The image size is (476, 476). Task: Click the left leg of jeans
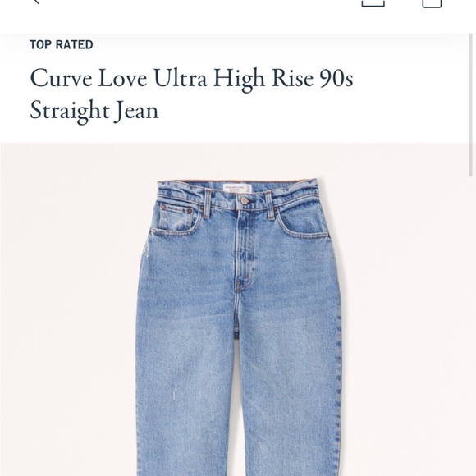click(x=188, y=395)
